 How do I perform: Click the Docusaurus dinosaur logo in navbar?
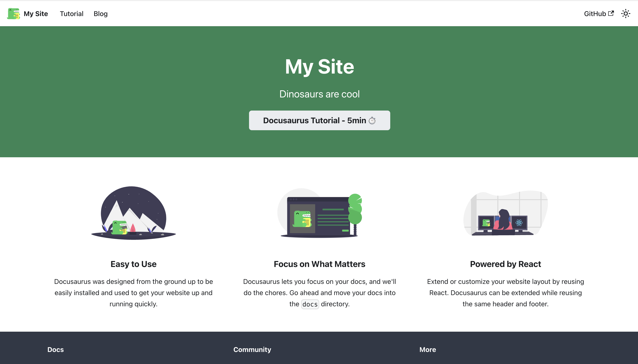pyautogui.click(x=14, y=14)
